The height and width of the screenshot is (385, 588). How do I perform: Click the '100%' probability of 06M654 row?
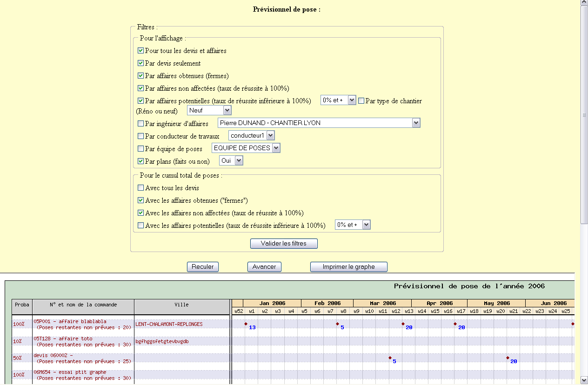tap(19, 375)
